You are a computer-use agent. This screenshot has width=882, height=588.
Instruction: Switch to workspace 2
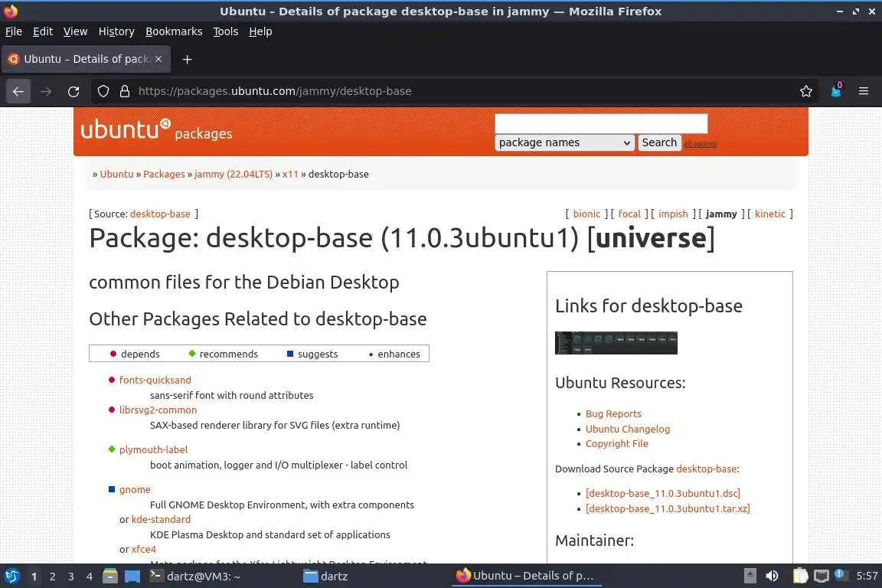(x=53, y=577)
